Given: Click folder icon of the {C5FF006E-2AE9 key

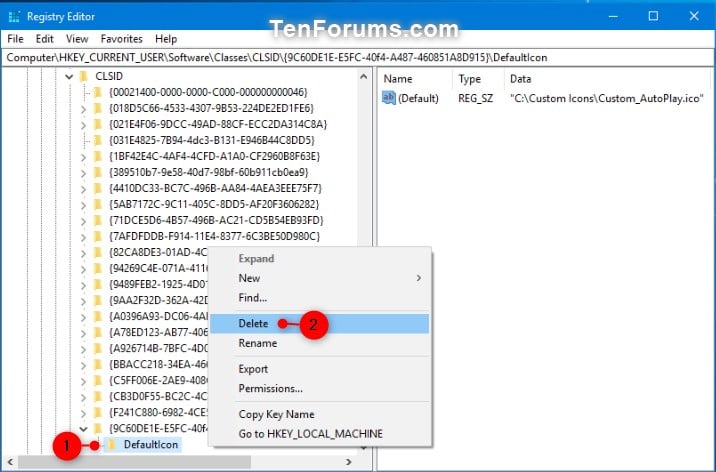Looking at the screenshot, I should click(98, 380).
